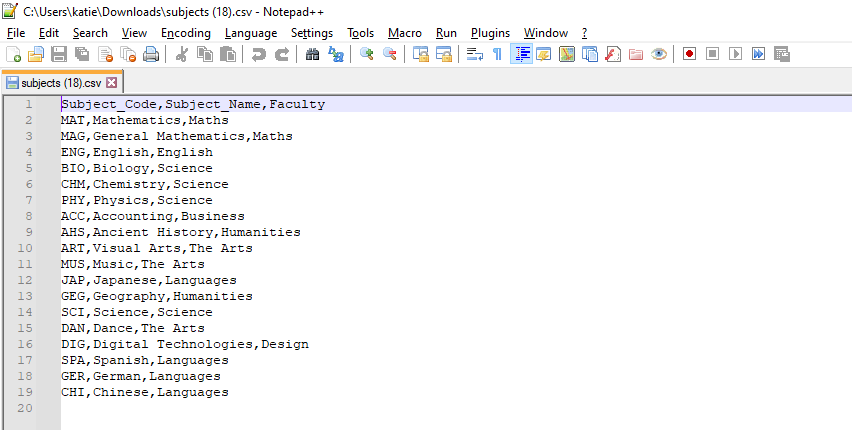This screenshot has width=852, height=430.
Task: Expand the Language menu
Action: click(251, 33)
